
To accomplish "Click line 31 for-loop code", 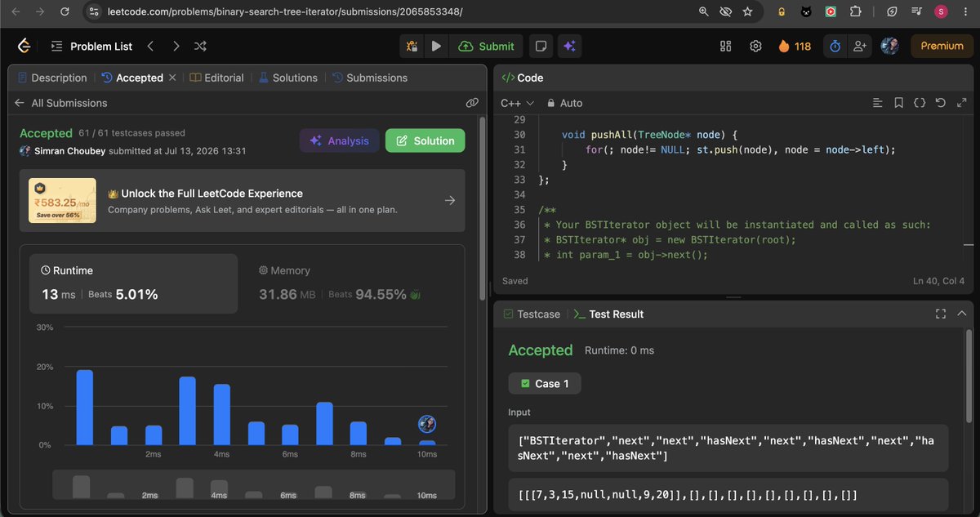I will coord(740,149).
